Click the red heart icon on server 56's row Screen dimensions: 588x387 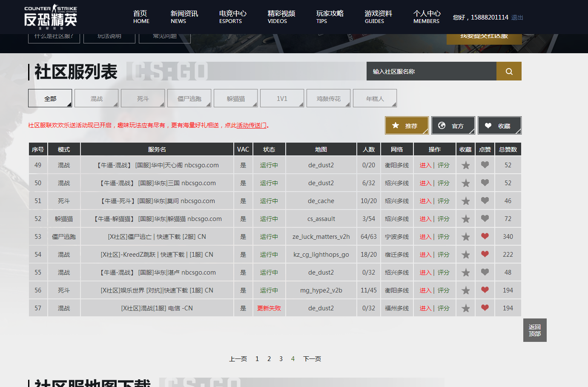485,290
